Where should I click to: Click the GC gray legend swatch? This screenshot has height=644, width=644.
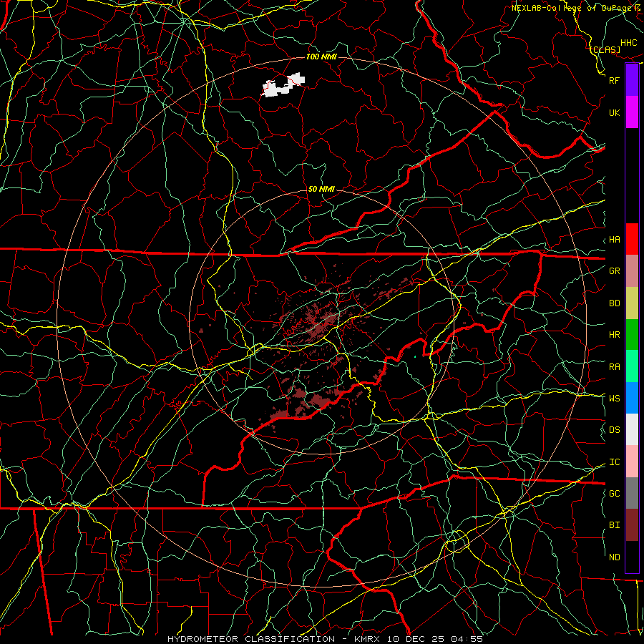click(x=632, y=493)
